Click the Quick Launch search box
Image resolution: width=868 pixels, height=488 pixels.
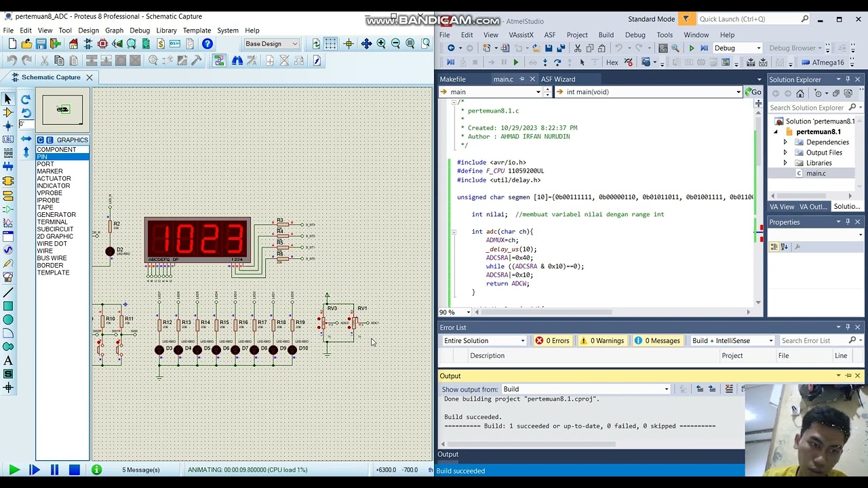(x=753, y=19)
